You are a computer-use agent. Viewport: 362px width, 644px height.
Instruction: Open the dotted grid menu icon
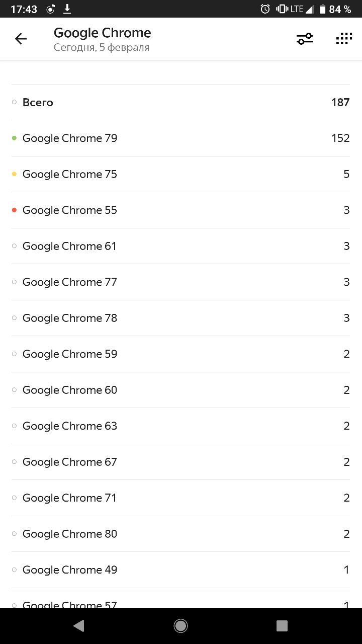pos(344,39)
